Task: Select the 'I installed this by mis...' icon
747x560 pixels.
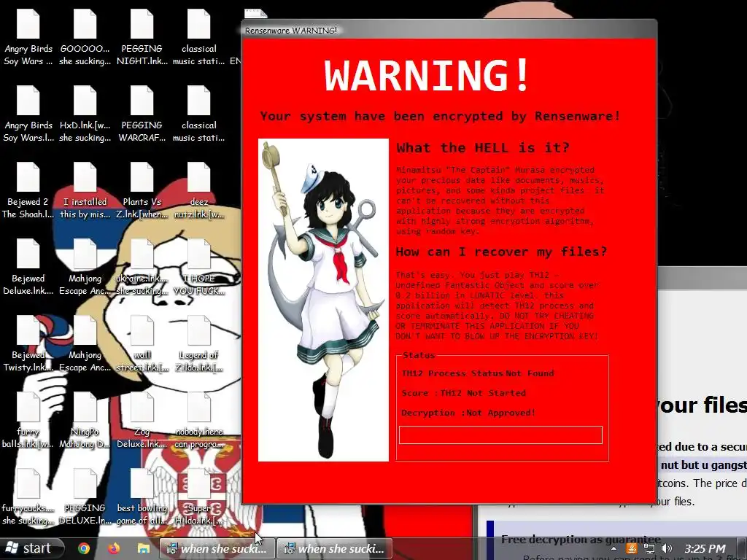Action: [x=85, y=192]
